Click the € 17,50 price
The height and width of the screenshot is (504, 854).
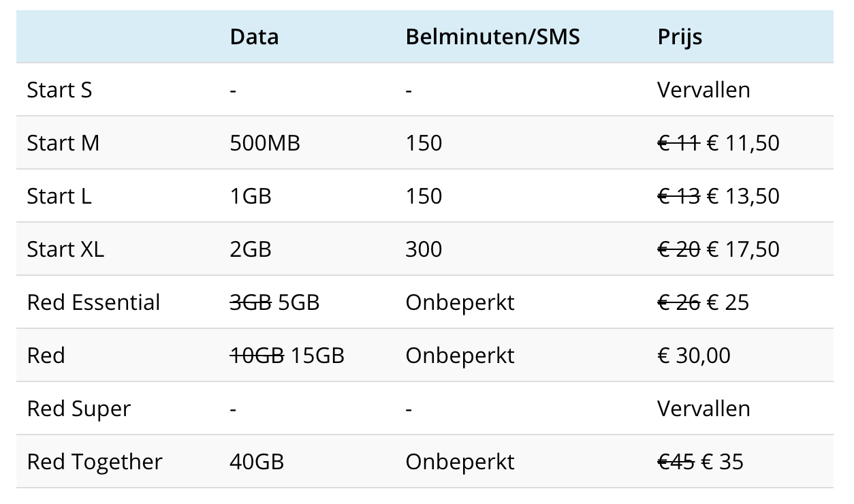coord(743,249)
